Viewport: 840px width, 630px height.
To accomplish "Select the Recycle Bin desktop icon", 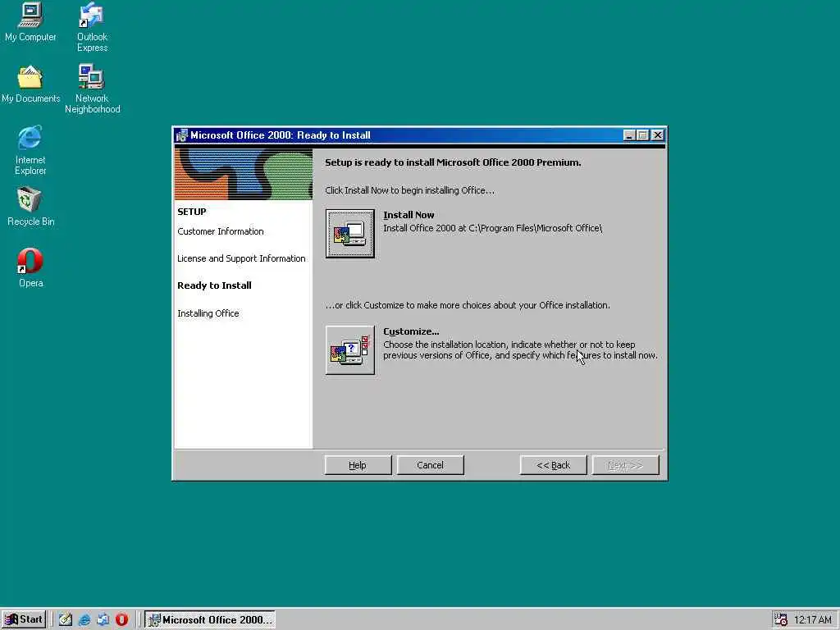I will (x=30, y=207).
